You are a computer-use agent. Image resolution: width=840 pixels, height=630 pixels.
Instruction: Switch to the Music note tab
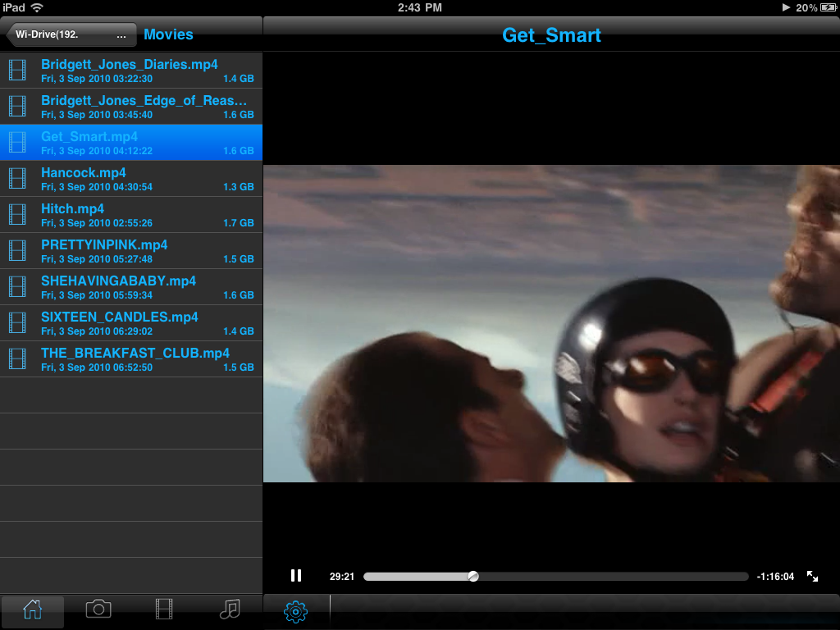tap(230, 609)
